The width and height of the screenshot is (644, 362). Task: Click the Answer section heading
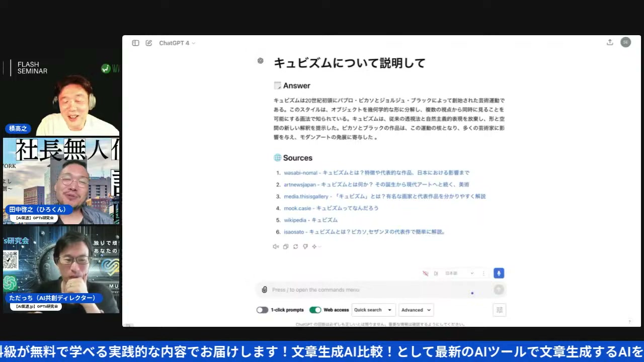(x=296, y=85)
